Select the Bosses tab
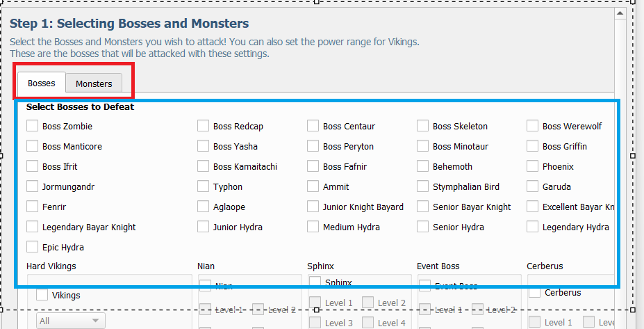 click(x=42, y=83)
